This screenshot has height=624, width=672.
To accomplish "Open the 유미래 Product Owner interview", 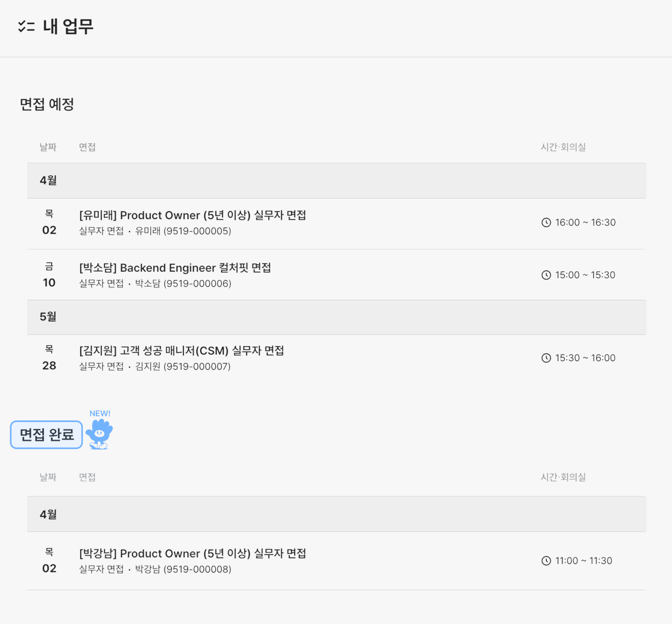I will pyautogui.click(x=192, y=216).
